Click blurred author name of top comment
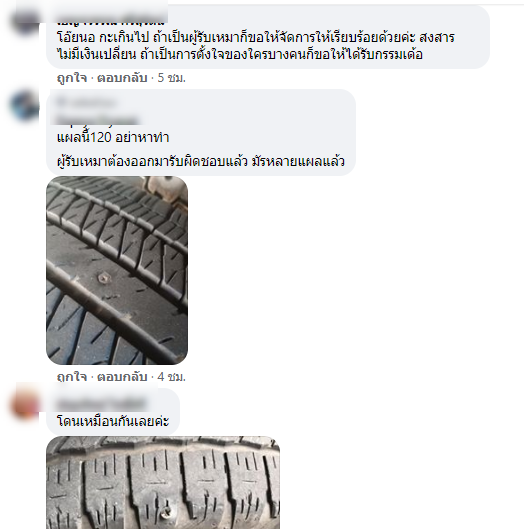The width and height of the screenshot is (524, 529). 111,21
